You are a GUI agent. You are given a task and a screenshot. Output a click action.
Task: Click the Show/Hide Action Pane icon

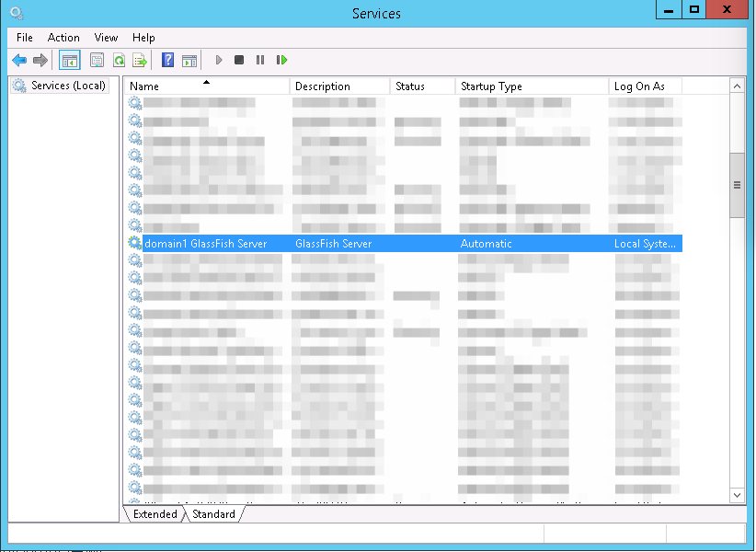pyautogui.click(x=189, y=61)
